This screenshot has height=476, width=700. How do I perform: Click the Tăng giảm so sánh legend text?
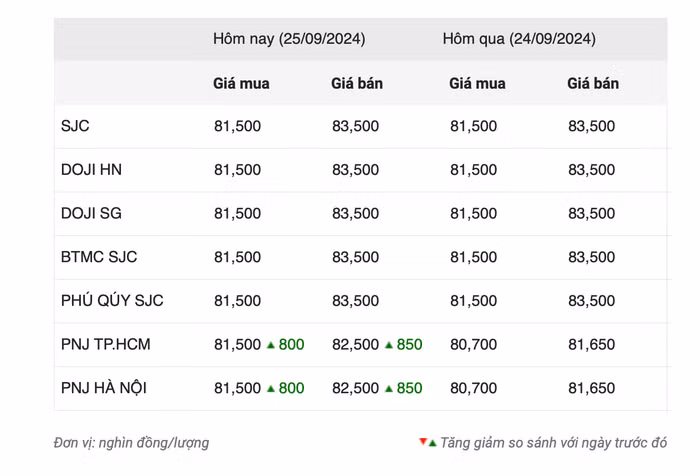coord(553,442)
